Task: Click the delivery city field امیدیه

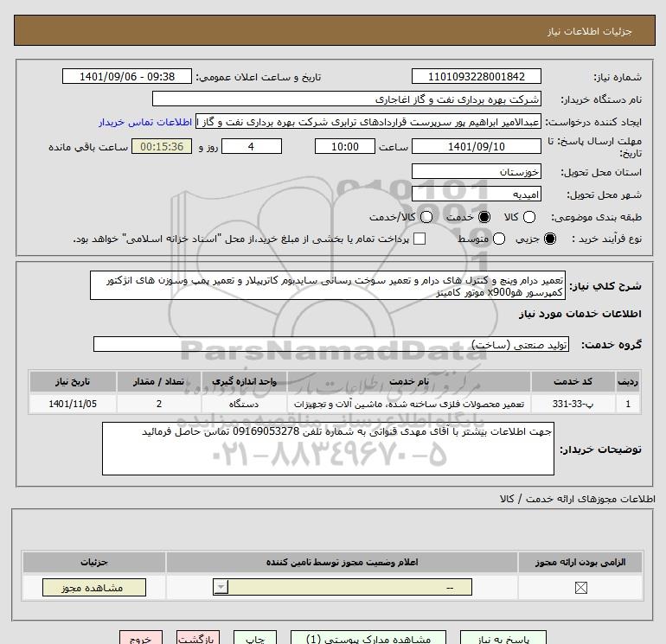Action: [476, 194]
